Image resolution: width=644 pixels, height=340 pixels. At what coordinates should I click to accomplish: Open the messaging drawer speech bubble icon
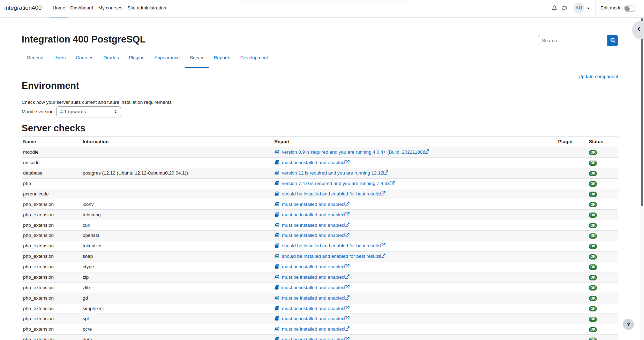coord(564,8)
